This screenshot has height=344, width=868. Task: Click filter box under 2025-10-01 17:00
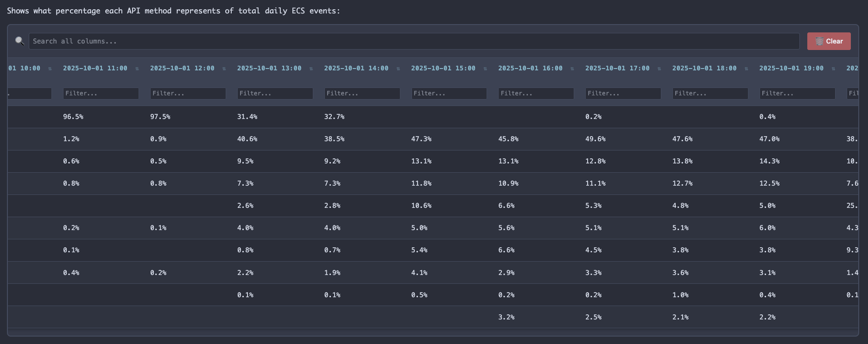pyautogui.click(x=623, y=94)
